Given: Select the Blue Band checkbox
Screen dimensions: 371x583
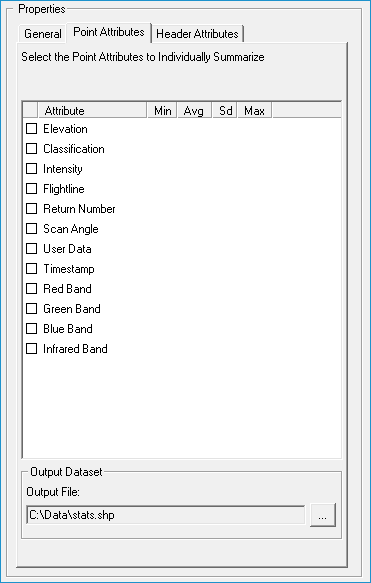Looking at the screenshot, I should (x=32, y=329).
